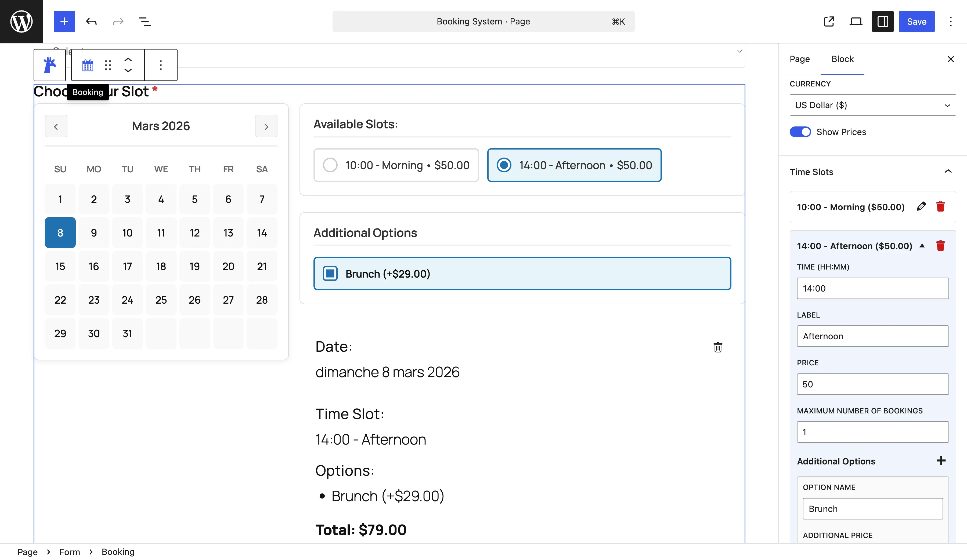Go to the next month in the calendar

point(266,126)
